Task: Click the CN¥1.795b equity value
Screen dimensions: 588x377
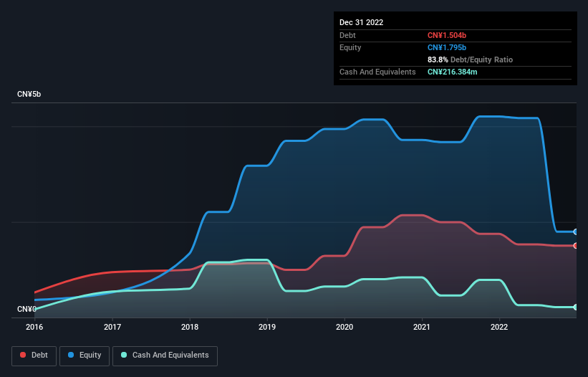Action: pos(447,47)
